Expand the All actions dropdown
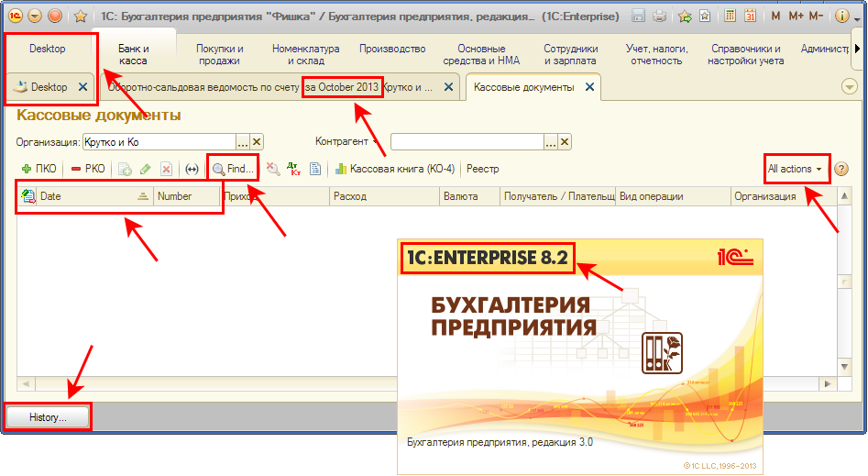This screenshot has height=476, width=868. tap(794, 169)
